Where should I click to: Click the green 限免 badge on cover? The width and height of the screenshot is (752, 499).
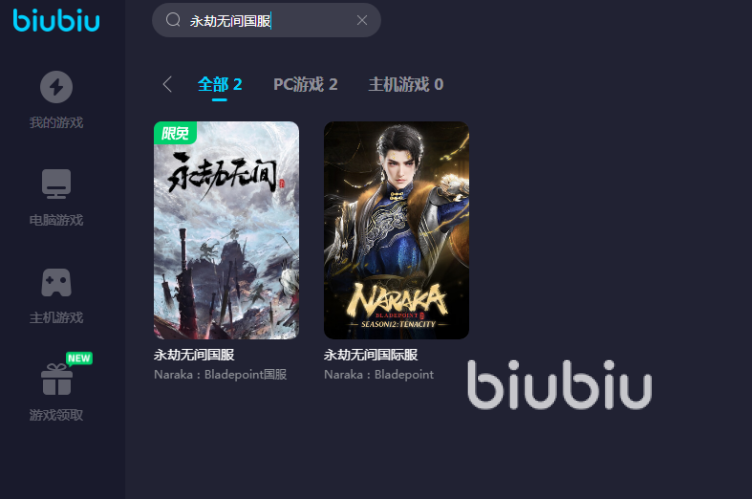pos(175,133)
